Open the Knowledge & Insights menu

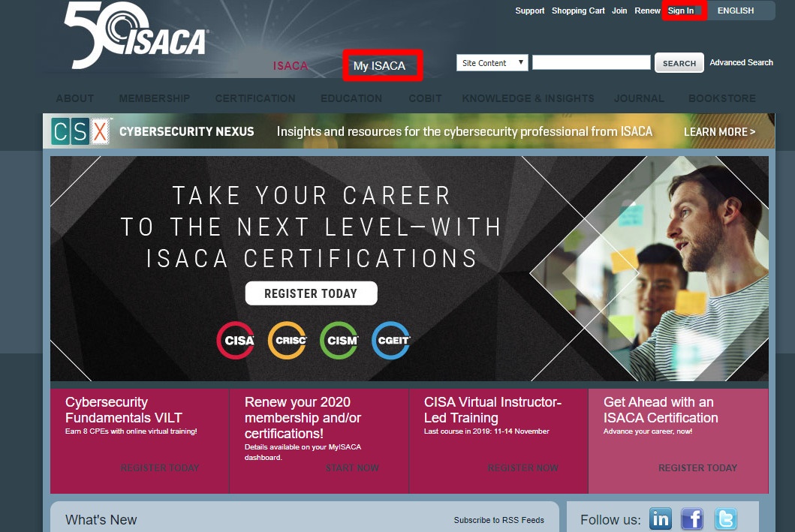pyautogui.click(x=528, y=98)
